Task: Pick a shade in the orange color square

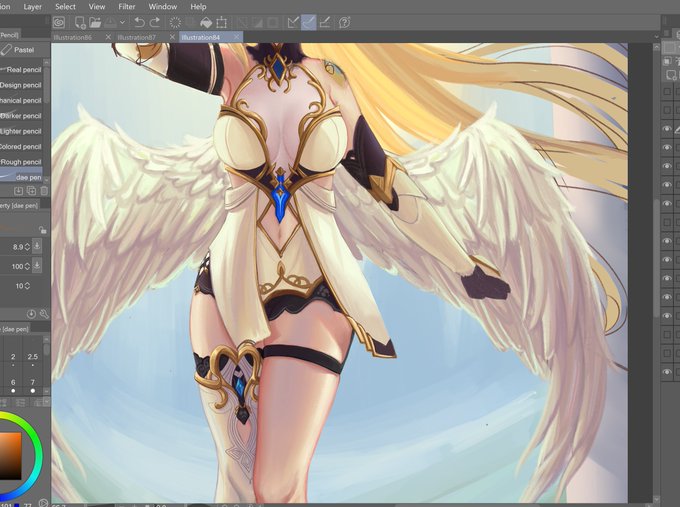Action: pos(10,455)
